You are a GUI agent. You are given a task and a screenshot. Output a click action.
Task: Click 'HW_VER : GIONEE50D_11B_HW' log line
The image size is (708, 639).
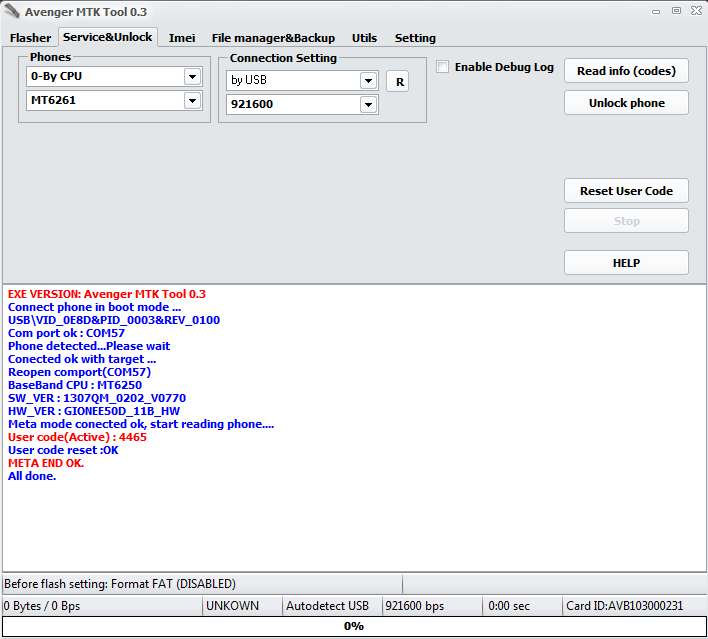[94, 411]
